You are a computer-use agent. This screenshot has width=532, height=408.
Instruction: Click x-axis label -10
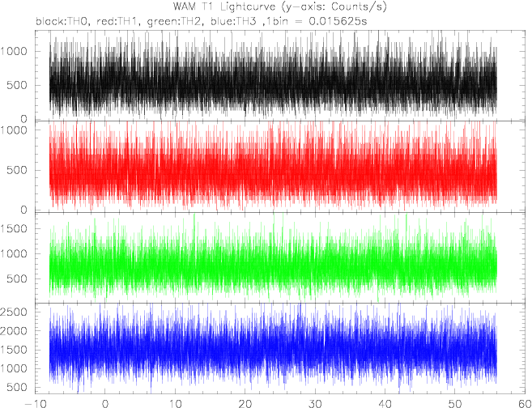click(35, 404)
